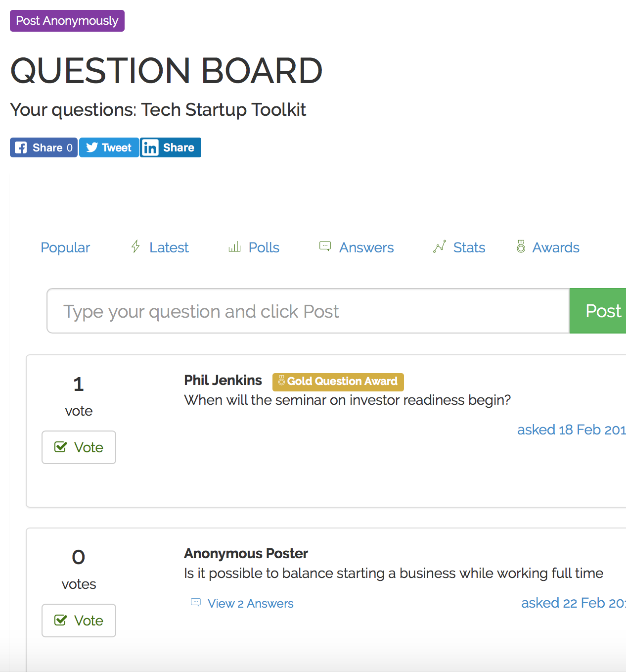This screenshot has width=626, height=672.
Task: Focus the 'Type your question' input field
Action: (308, 311)
